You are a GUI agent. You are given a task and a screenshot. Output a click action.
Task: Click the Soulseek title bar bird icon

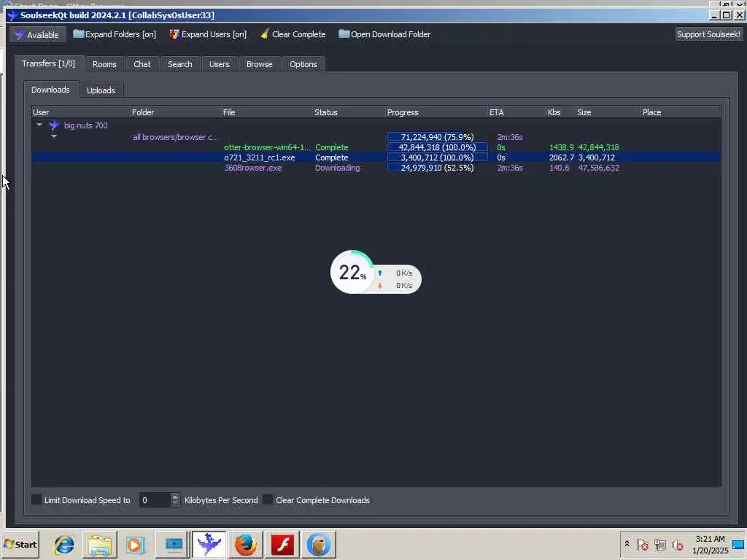[x=12, y=15]
